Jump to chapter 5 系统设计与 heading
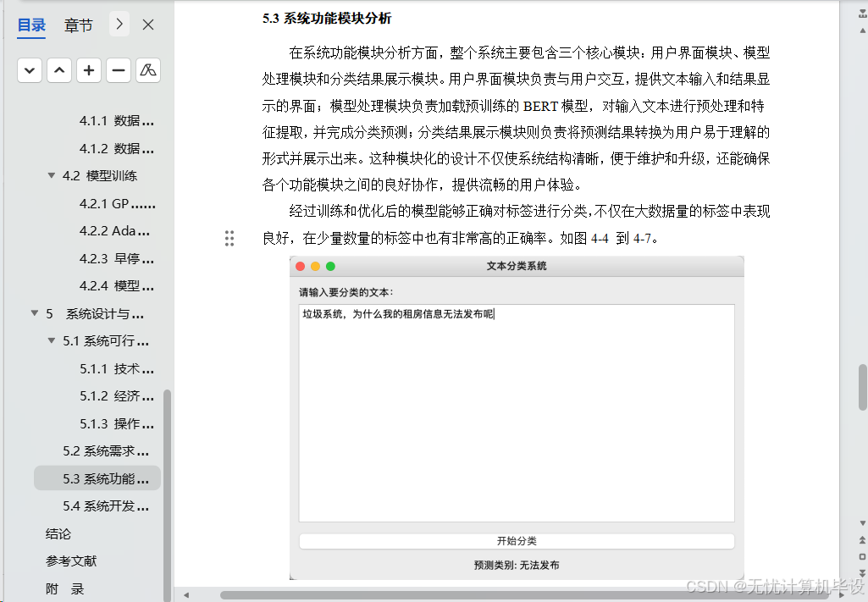This screenshot has height=602, width=868. pyautogui.click(x=95, y=314)
